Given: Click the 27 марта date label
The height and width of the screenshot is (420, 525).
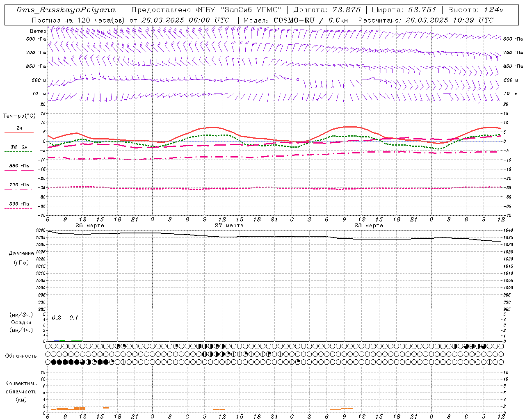Looking at the screenshot, I should tap(229, 225).
